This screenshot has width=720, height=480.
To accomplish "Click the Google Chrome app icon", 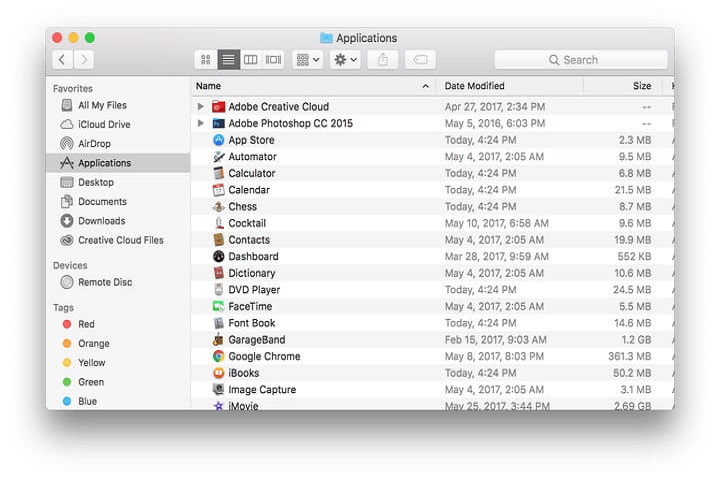I will (x=219, y=356).
